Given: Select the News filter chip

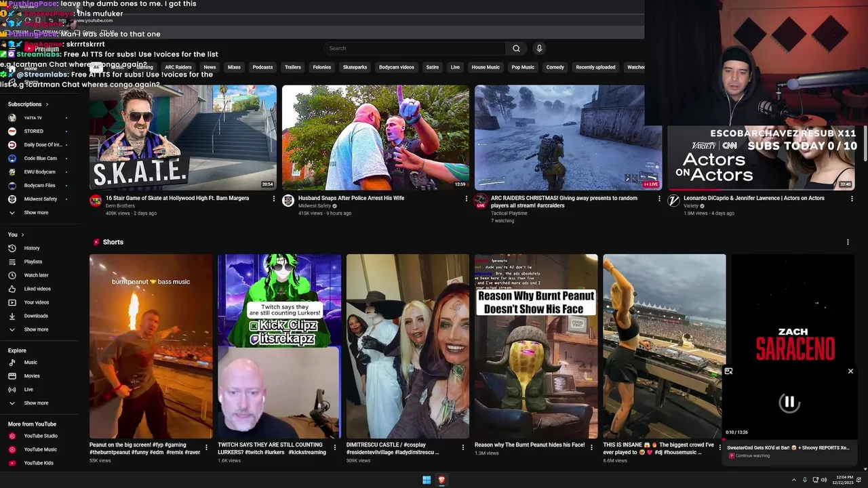Looking at the screenshot, I should point(210,67).
